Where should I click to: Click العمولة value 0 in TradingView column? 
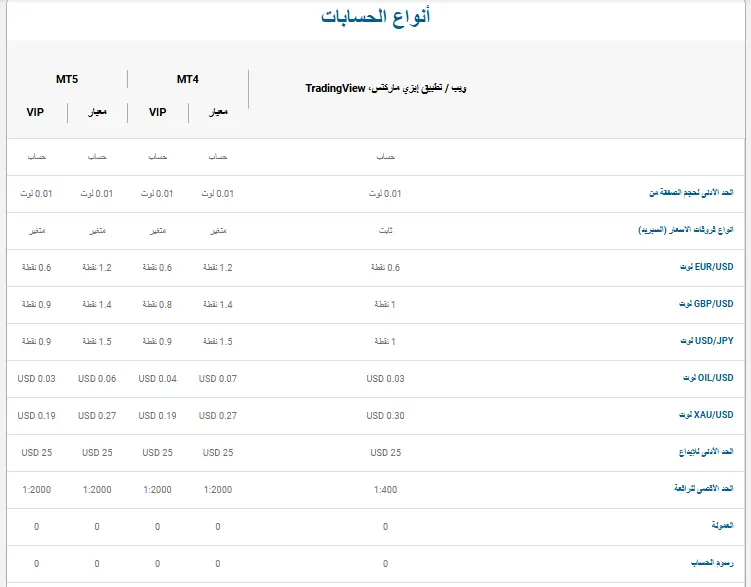(386, 527)
